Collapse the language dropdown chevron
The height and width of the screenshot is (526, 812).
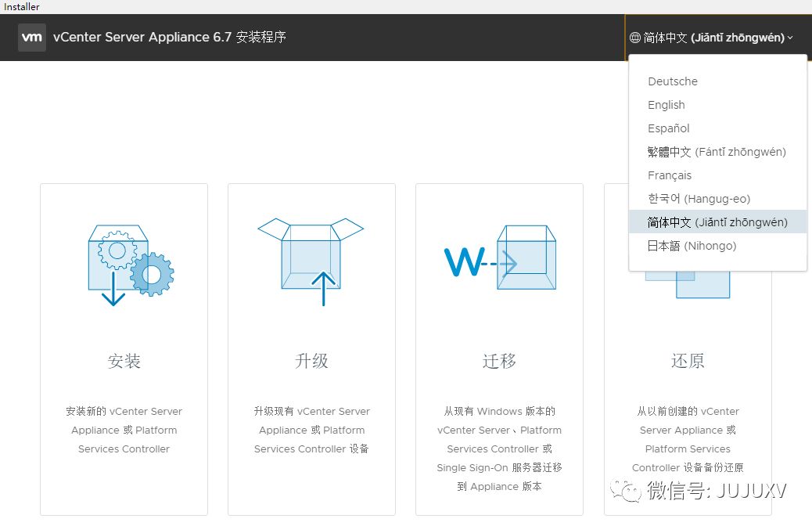pos(790,38)
